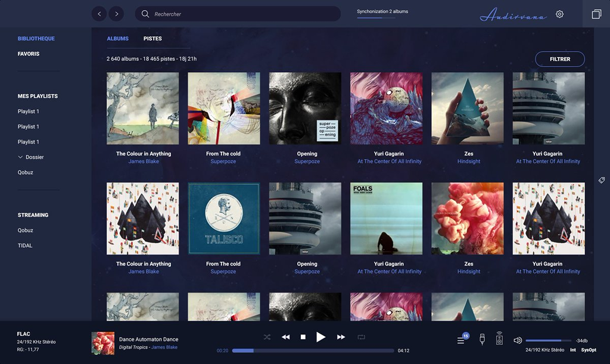This screenshot has width=610, height=364.
Task: Toggle shuffle playback
Action: [x=267, y=337]
